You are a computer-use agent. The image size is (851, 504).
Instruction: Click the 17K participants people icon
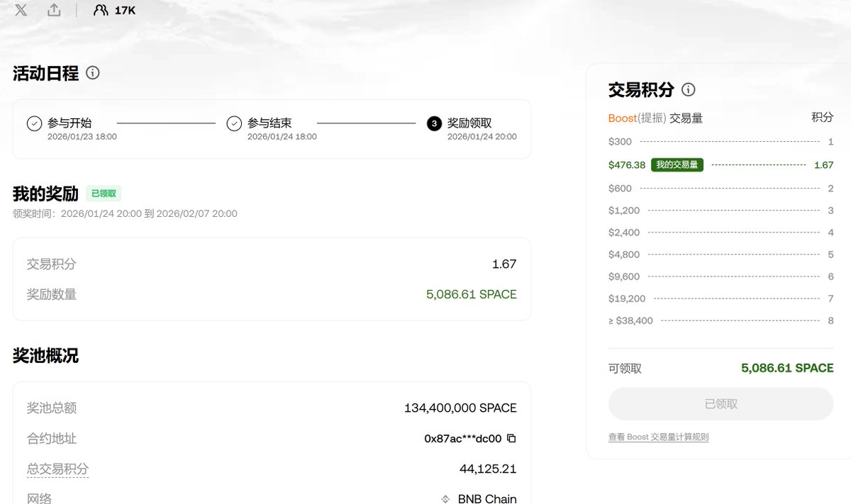100,10
